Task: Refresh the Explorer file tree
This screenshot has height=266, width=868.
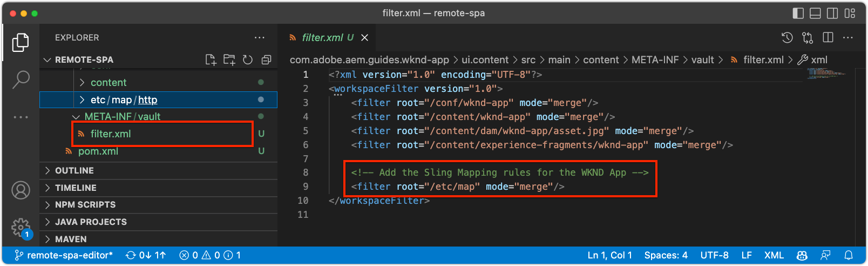Action: pos(248,60)
